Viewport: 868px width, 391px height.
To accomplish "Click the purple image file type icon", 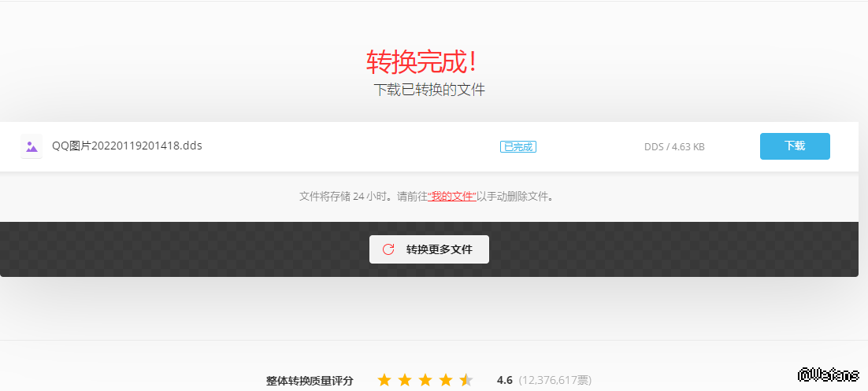I will (32, 146).
